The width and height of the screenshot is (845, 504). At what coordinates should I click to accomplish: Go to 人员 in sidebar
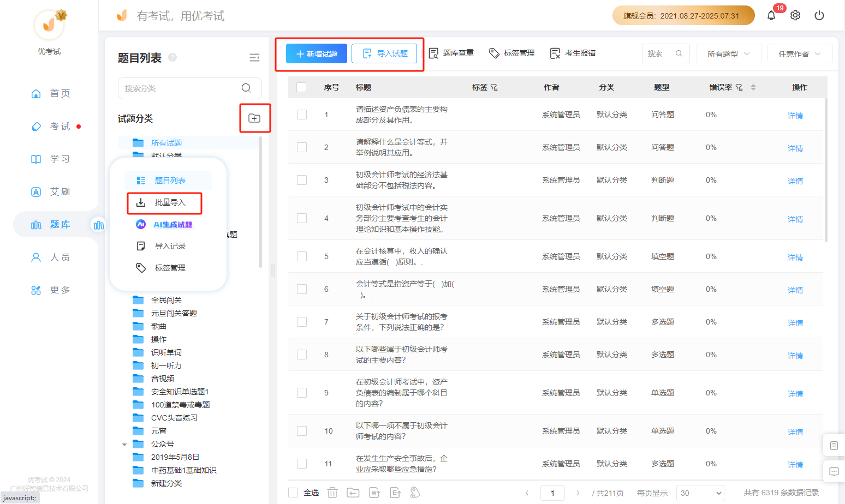pos(51,257)
